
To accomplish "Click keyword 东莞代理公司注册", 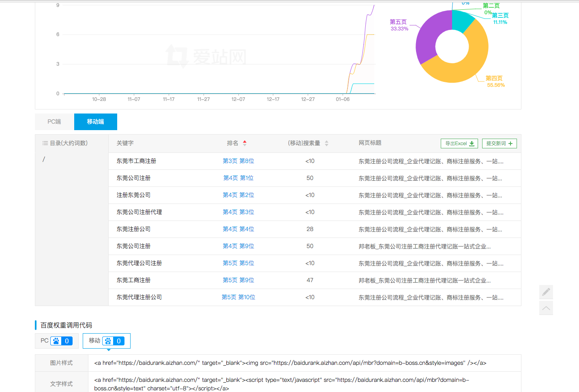I will 139,263.
